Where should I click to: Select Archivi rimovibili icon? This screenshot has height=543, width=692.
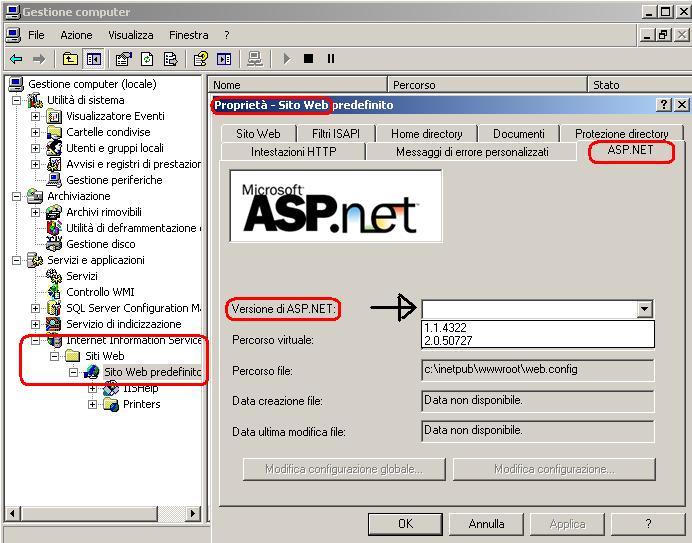coord(54,212)
